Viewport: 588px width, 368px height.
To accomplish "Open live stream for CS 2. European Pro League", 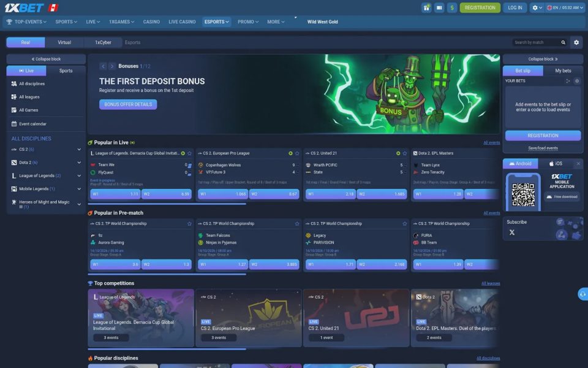I will point(290,153).
